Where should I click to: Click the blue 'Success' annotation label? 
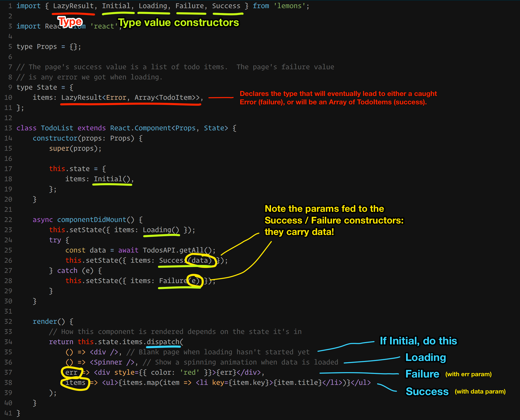[x=427, y=391]
